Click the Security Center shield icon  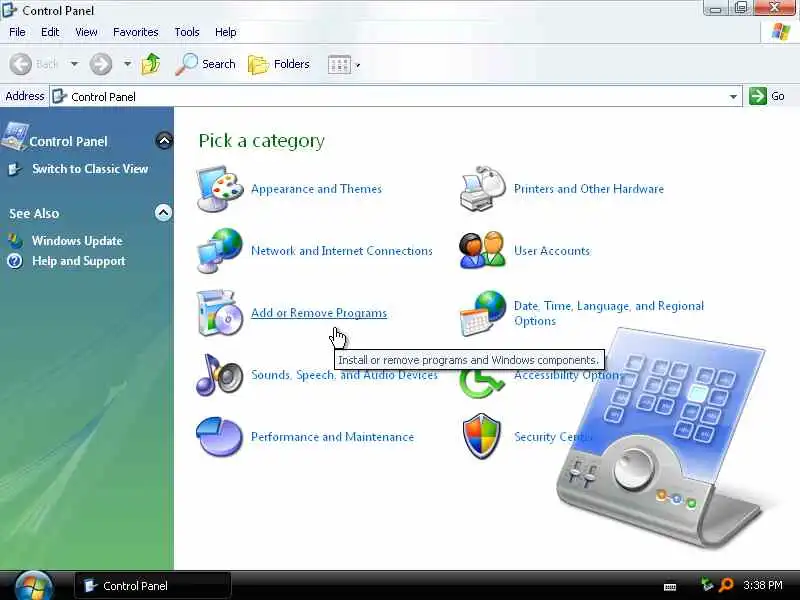coord(481,437)
